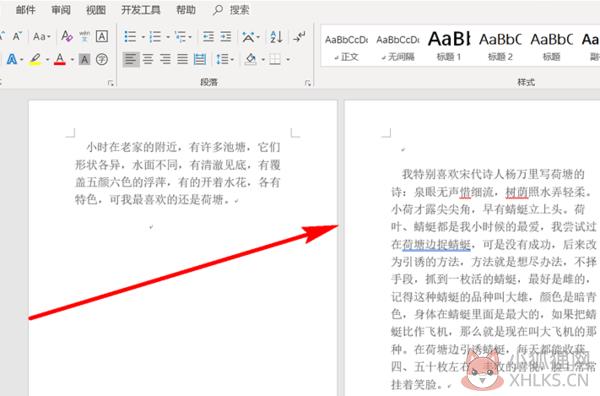
Task: Open the highlight color dropdown arrow
Action: (47, 60)
